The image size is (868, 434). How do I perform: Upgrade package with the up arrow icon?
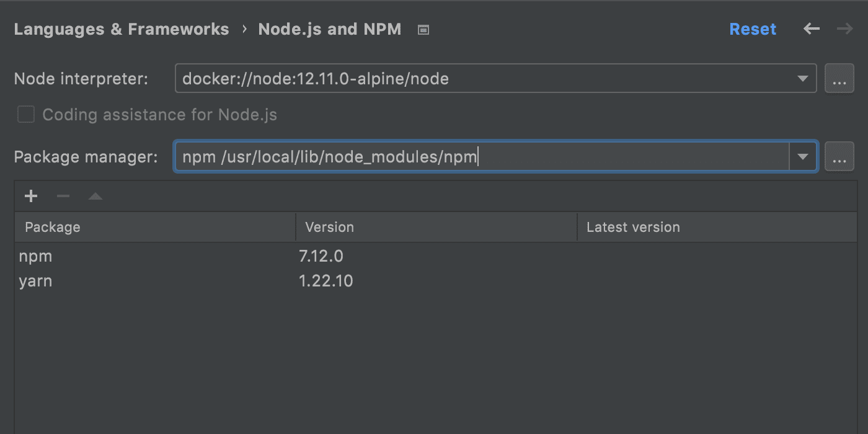pos(95,197)
